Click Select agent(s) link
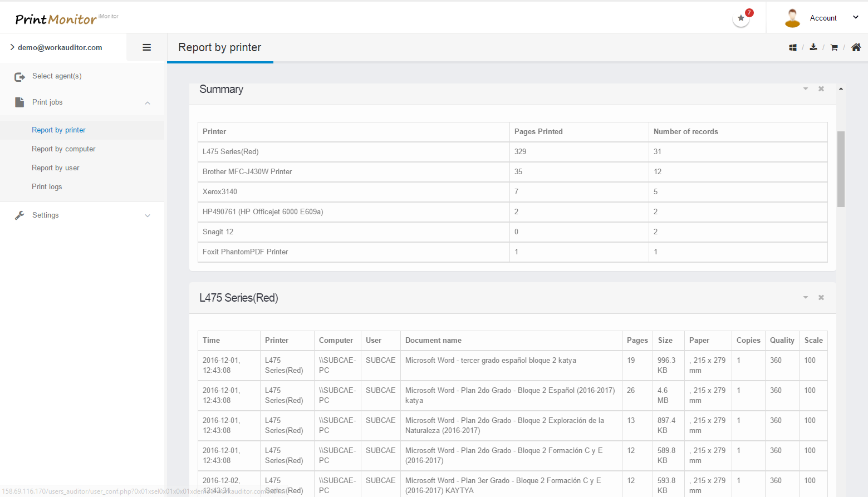The width and height of the screenshot is (868, 497). coord(57,76)
